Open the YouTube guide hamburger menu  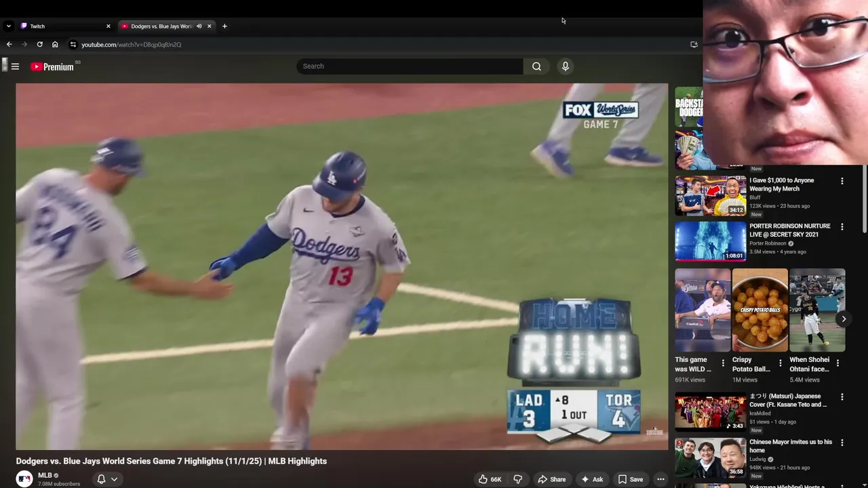[x=15, y=66]
